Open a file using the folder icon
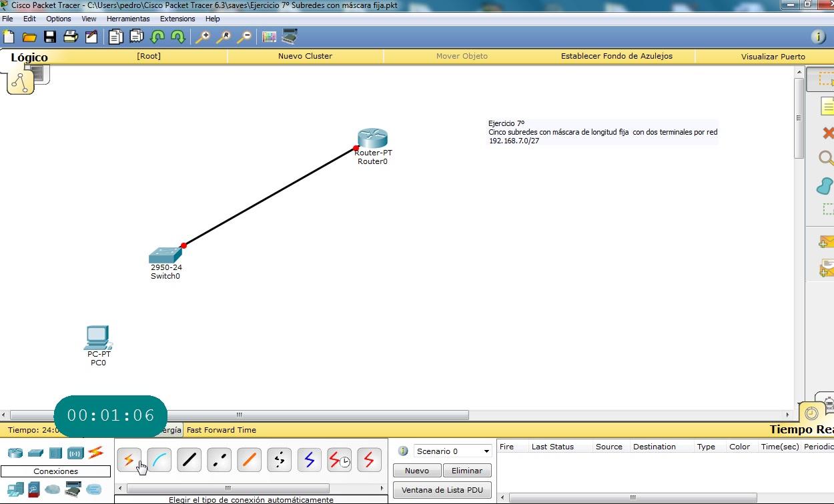 tap(29, 37)
